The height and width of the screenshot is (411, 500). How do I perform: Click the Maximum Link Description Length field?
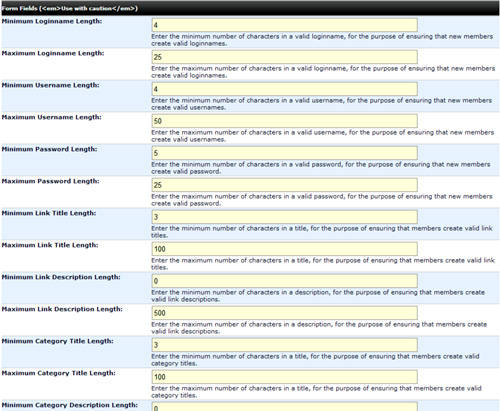[284, 313]
